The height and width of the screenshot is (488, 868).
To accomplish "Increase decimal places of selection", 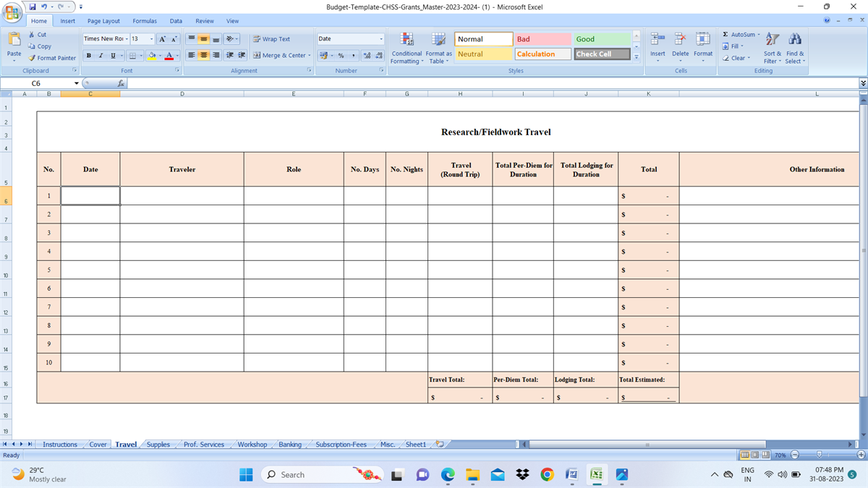I will tap(367, 54).
